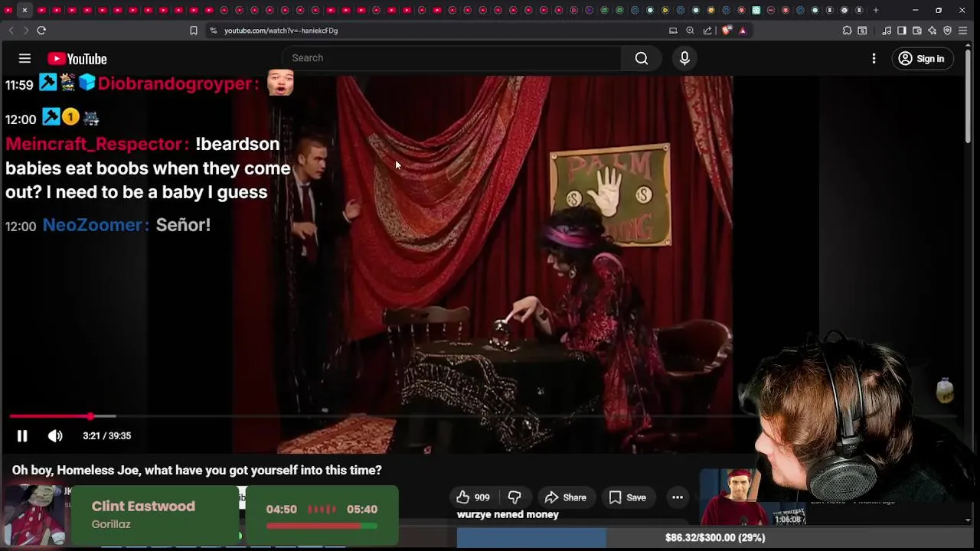The height and width of the screenshot is (551, 980).
Task: Like the video with 909 likes
Action: tap(473, 497)
